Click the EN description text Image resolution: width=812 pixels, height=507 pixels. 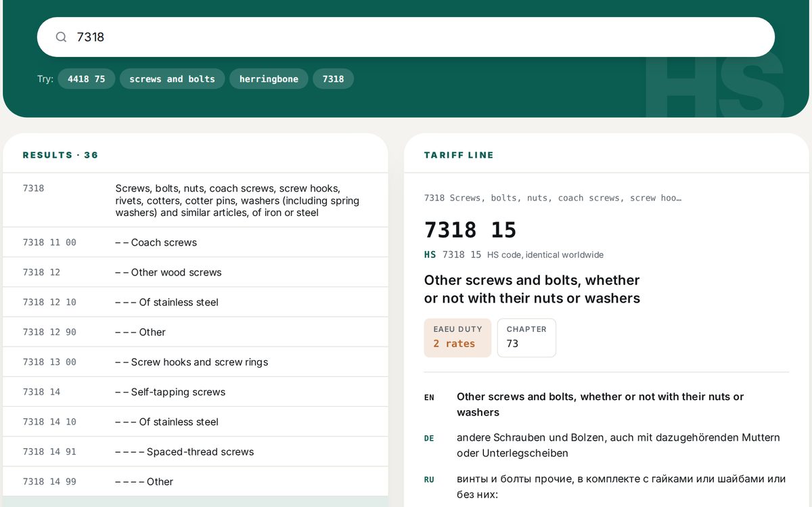(x=600, y=405)
